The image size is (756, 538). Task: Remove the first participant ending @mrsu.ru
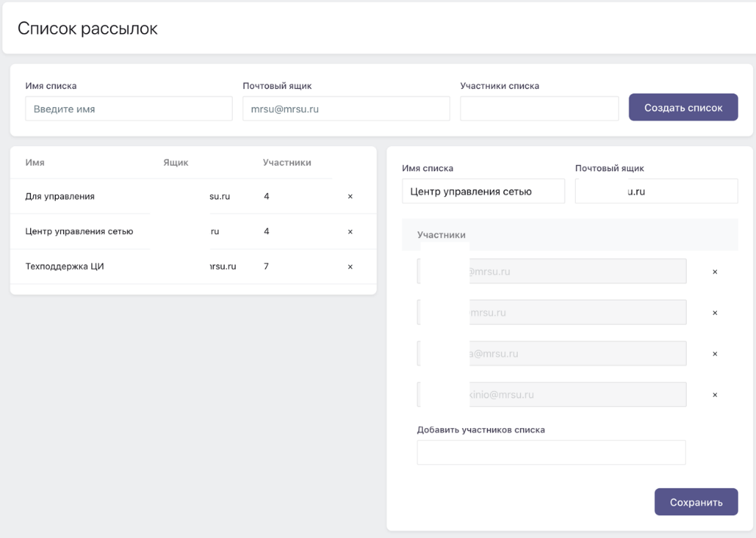(x=715, y=272)
